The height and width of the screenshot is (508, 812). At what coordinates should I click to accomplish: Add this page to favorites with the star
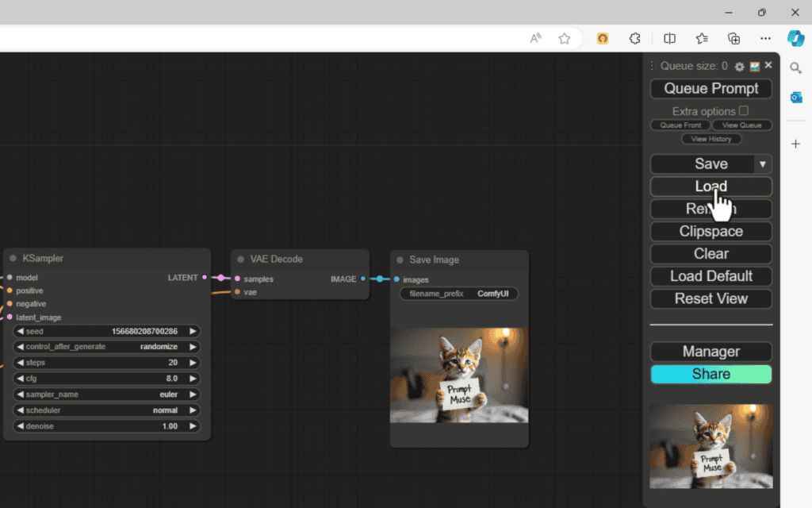coord(564,37)
